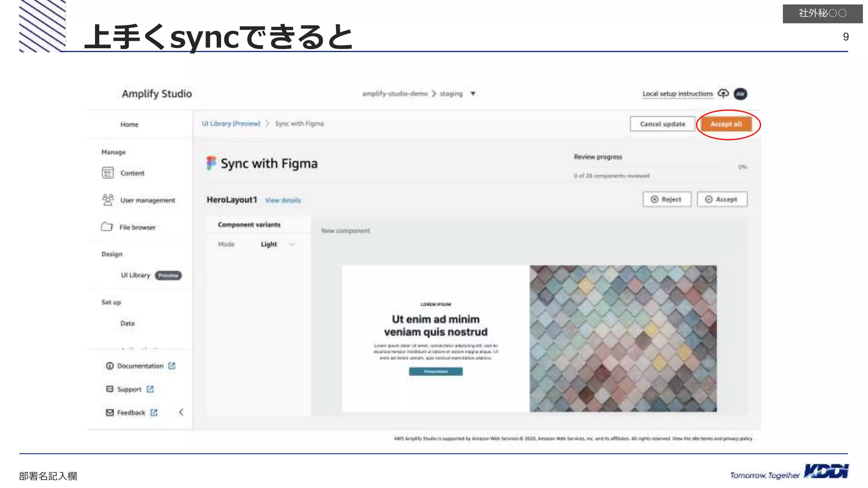The width and height of the screenshot is (868, 488).
Task: Click 0 of 28 components reviewed text
Action: (x=612, y=176)
